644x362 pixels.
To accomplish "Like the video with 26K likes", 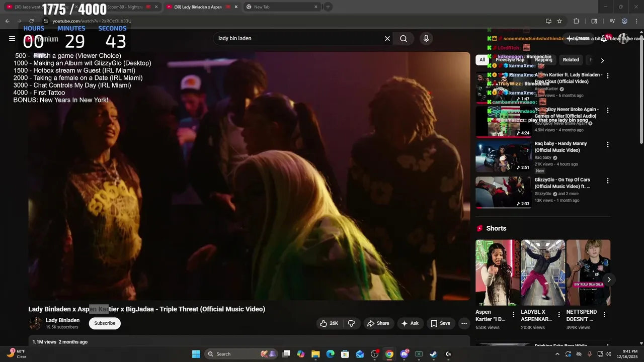I will [x=329, y=323].
